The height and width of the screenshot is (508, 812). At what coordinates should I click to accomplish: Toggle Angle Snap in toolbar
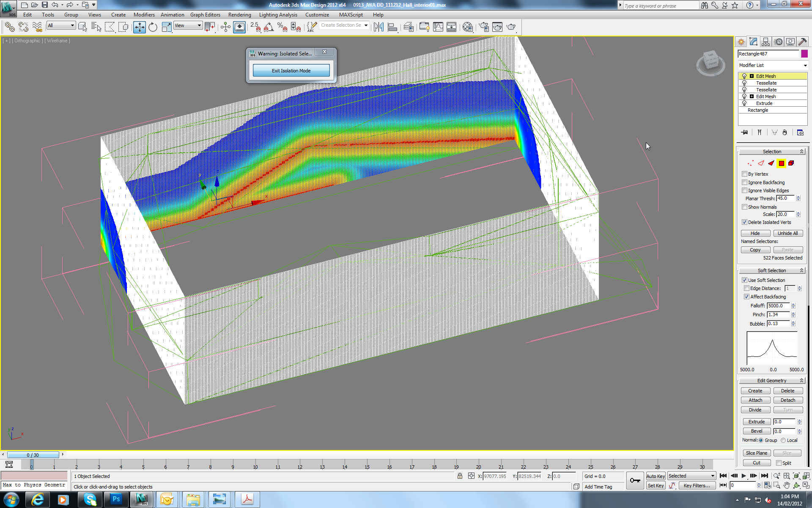coord(269,27)
